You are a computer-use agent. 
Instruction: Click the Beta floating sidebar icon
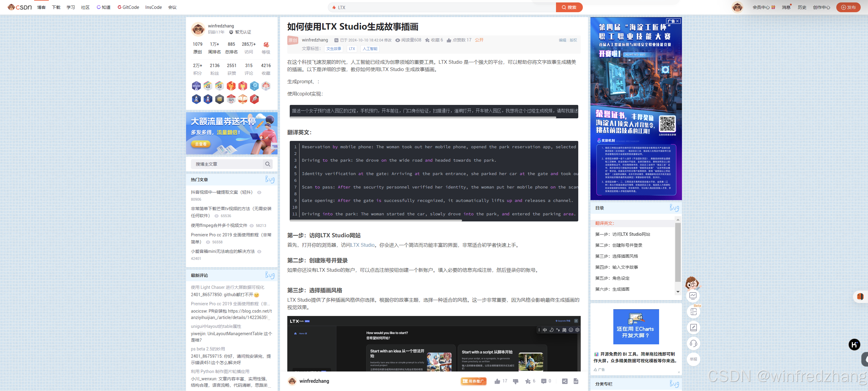pos(693,311)
